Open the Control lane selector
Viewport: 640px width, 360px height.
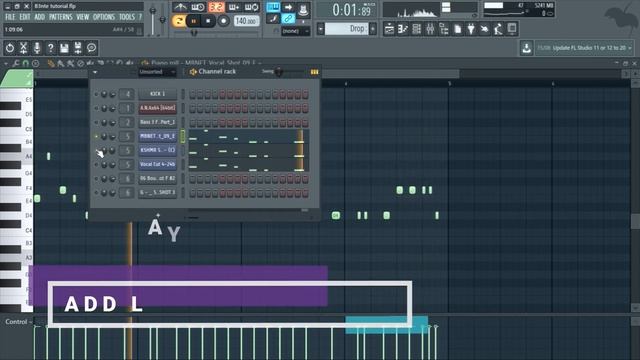click(18, 322)
